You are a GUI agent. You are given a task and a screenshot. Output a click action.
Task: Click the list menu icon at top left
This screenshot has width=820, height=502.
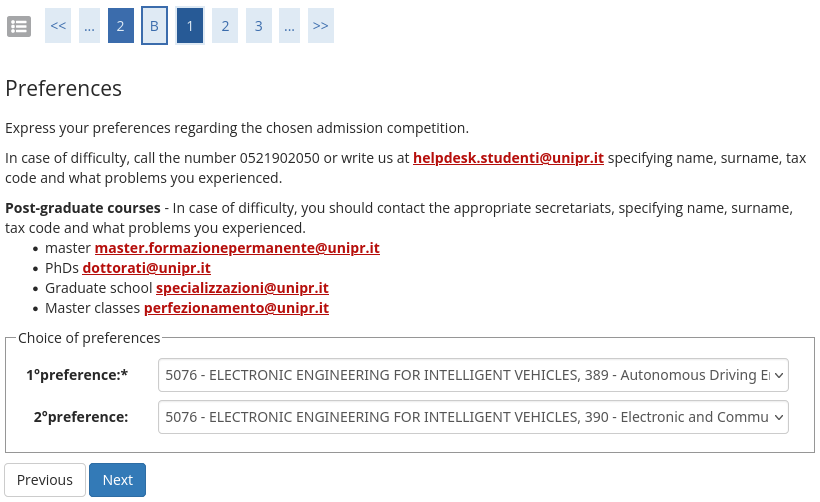(19, 26)
